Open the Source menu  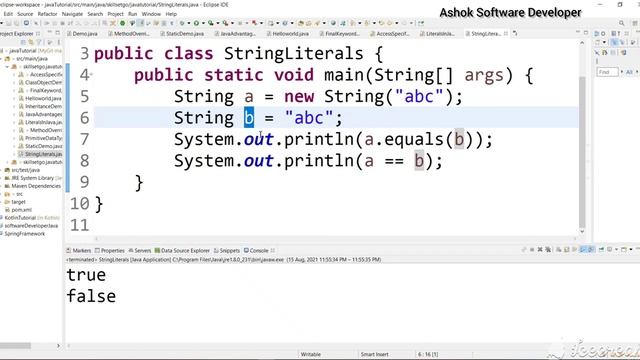(x=25, y=14)
